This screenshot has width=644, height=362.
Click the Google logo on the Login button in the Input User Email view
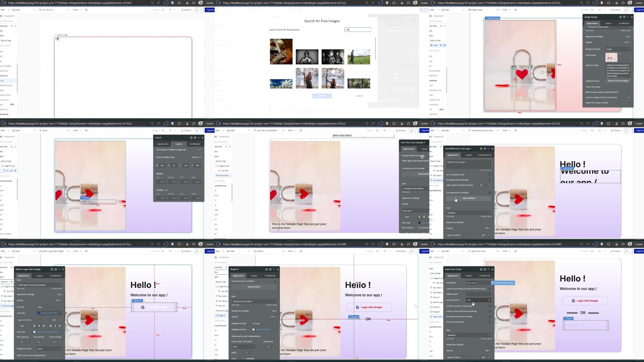pyautogui.click(x=573, y=301)
